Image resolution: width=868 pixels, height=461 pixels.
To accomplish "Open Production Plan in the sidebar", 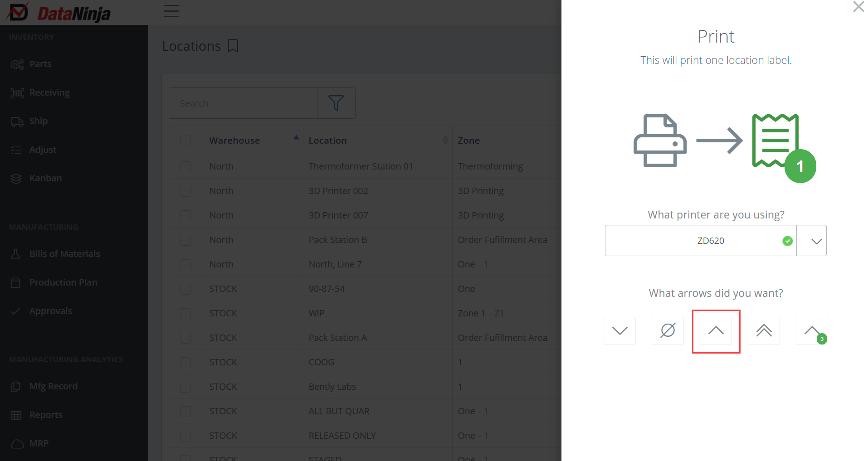I will 63,282.
